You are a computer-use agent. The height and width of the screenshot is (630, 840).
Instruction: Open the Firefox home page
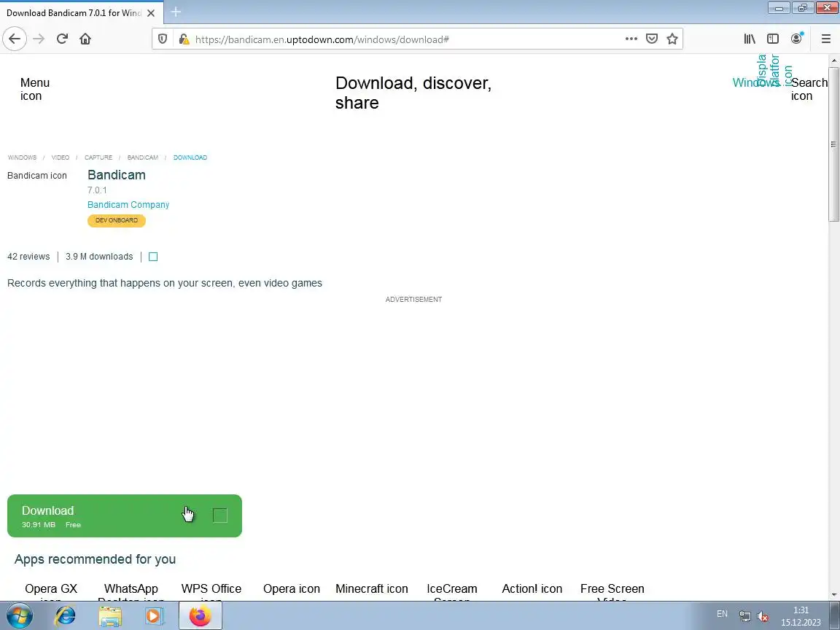point(85,39)
